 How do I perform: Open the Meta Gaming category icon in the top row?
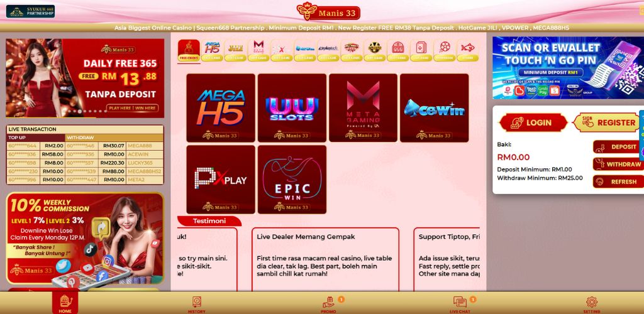pyautogui.click(x=258, y=51)
